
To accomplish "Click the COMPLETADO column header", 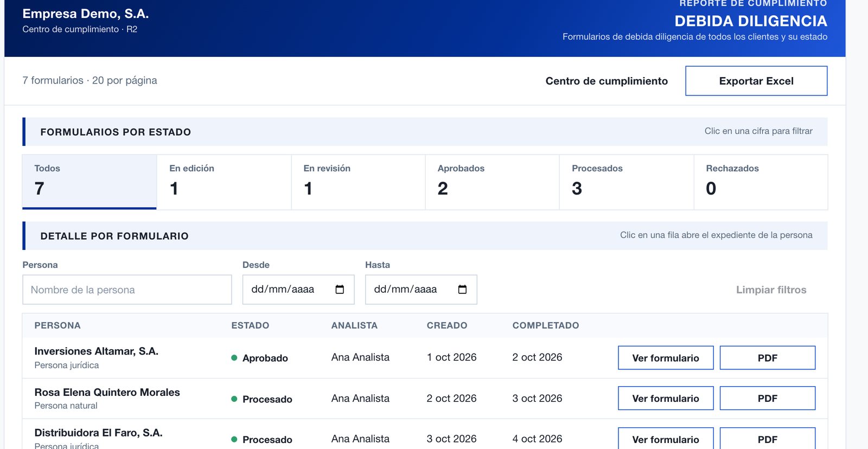I will pyautogui.click(x=546, y=325).
